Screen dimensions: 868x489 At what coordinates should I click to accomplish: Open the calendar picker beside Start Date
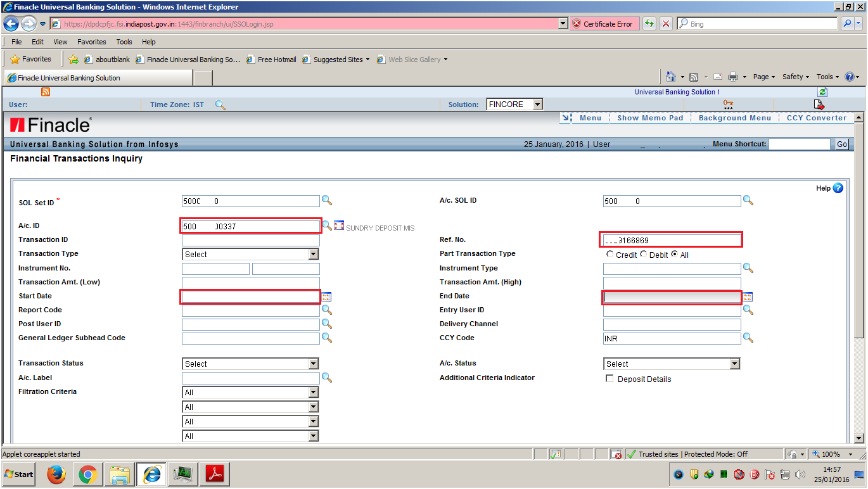point(327,296)
